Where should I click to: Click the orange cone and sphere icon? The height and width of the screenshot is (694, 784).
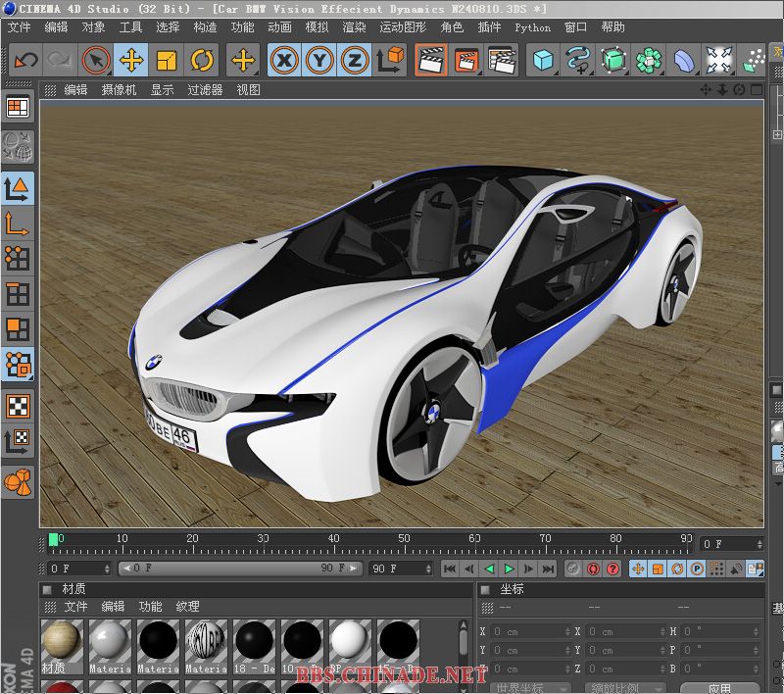[x=18, y=482]
